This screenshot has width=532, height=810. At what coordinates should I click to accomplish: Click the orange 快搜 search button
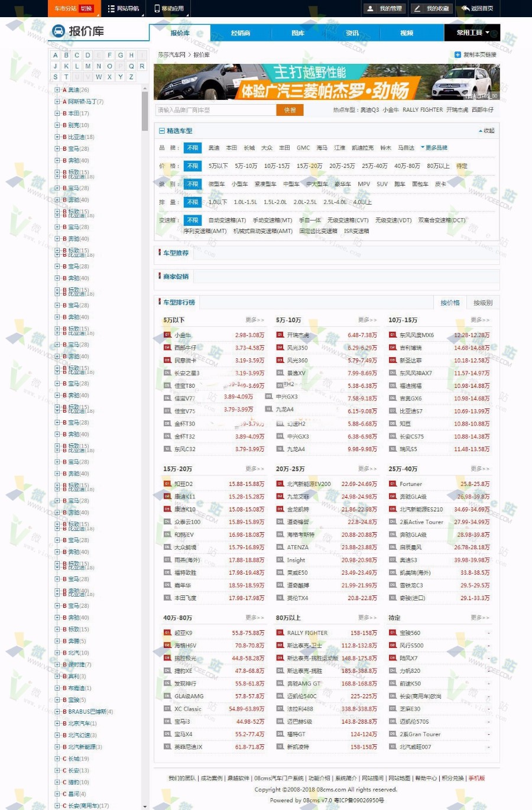[x=290, y=110]
